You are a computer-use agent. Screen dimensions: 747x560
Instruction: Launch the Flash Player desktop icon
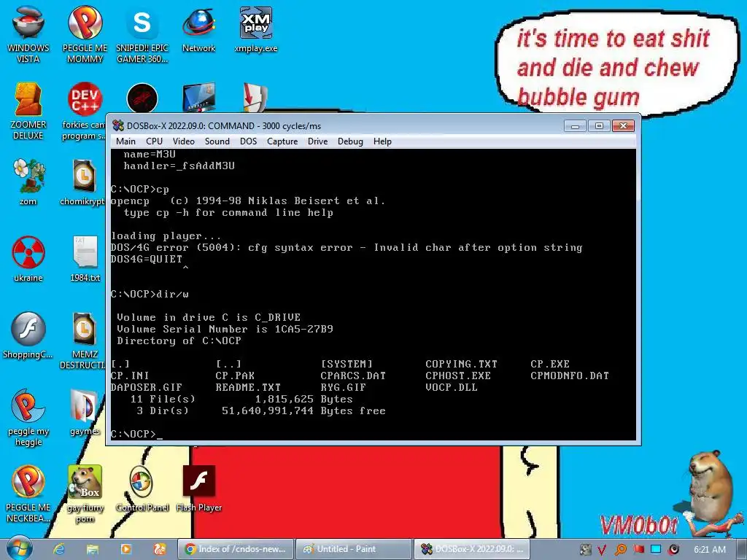[198, 489]
